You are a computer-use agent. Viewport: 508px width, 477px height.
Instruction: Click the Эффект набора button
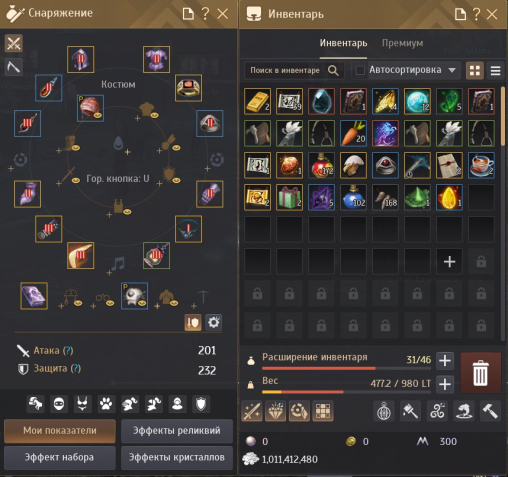[x=60, y=457]
